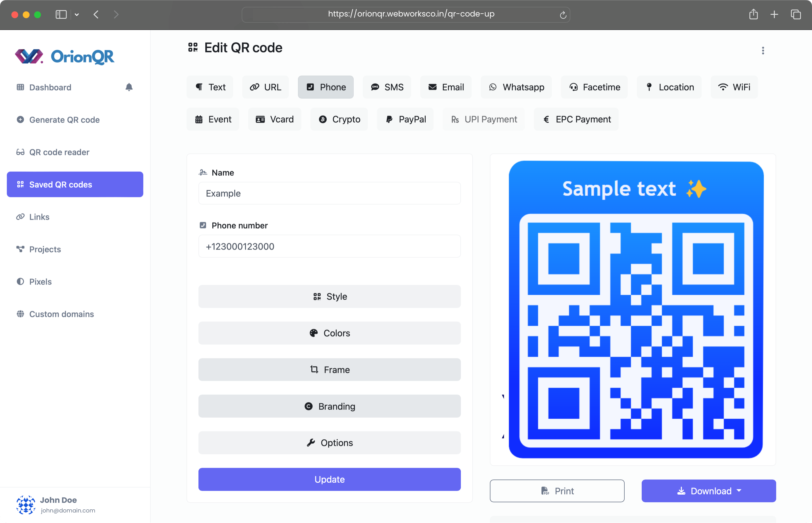Click the Name input field
This screenshot has width=812, height=523.
(330, 193)
